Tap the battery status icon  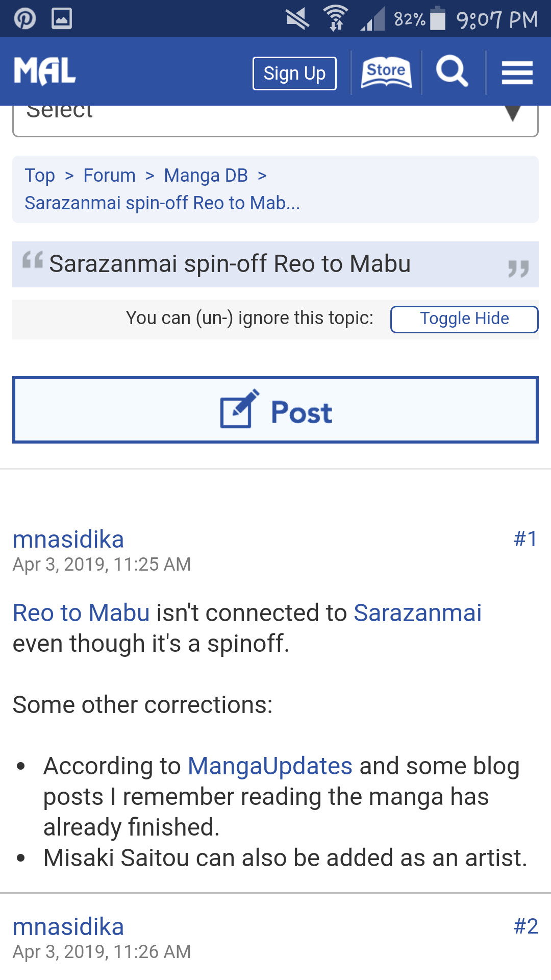point(438,19)
